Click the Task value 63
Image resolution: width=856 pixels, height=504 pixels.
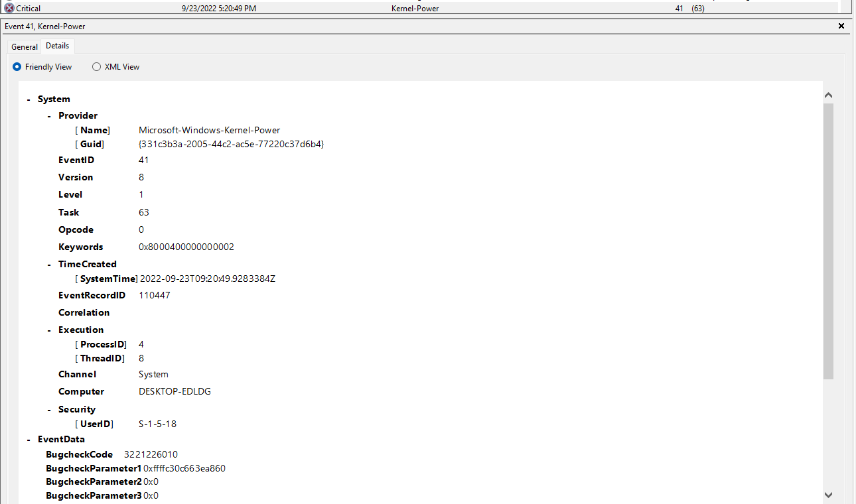click(x=144, y=213)
